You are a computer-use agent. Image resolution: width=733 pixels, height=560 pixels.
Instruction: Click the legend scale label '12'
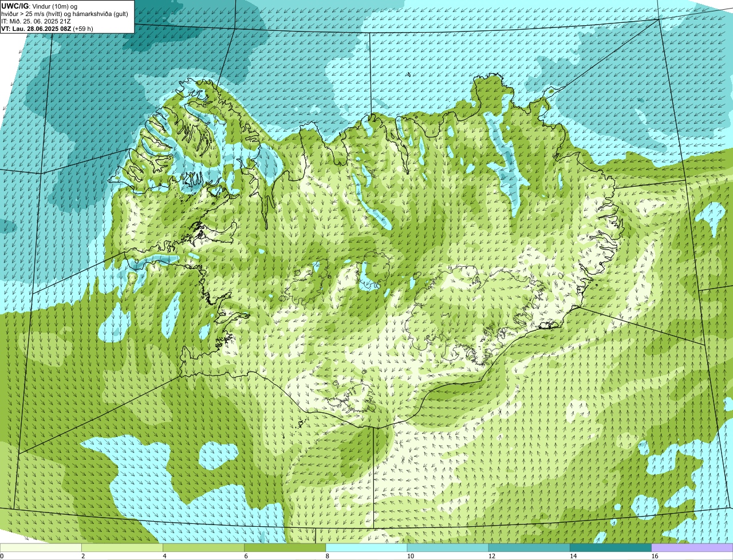pyautogui.click(x=491, y=556)
